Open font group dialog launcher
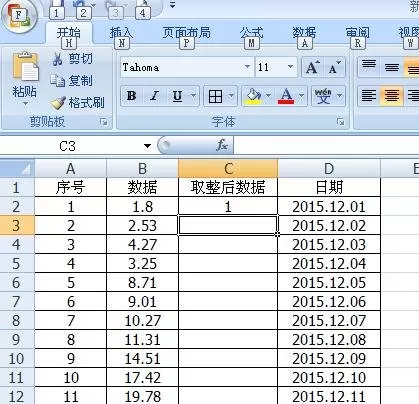Image resolution: width=419 pixels, height=404 pixels. pos(341,122)
